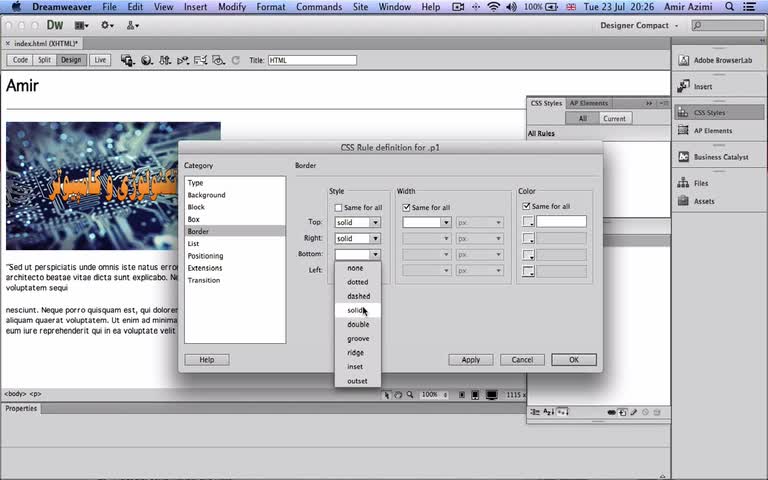Open the Right border color swatch
The width and height of the screenshot is (768, 480).
coord(528,239)
